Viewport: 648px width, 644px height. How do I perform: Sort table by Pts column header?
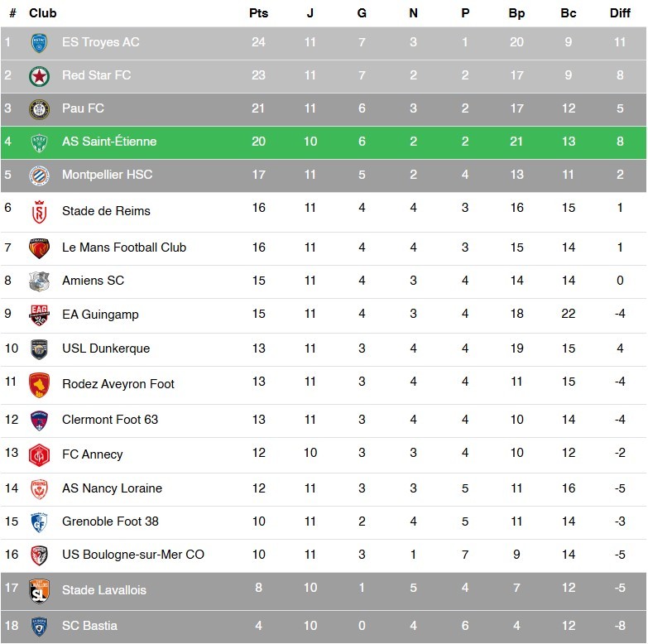(258, 13)
